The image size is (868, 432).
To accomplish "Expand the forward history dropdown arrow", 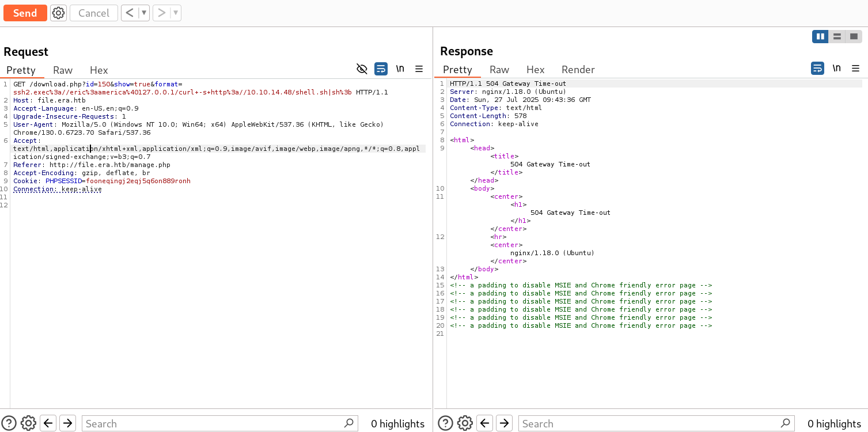I will click(175, 13).
